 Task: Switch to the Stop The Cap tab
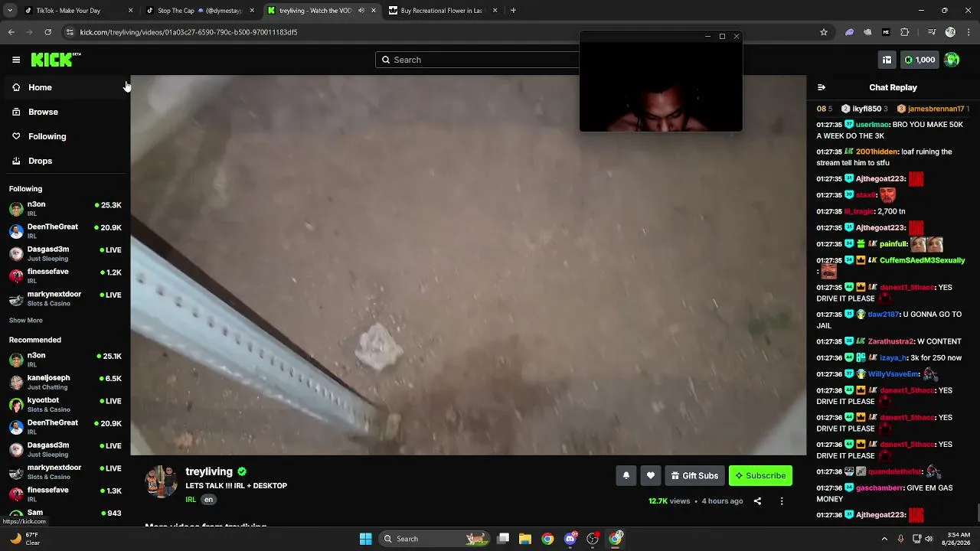point(199,11)
